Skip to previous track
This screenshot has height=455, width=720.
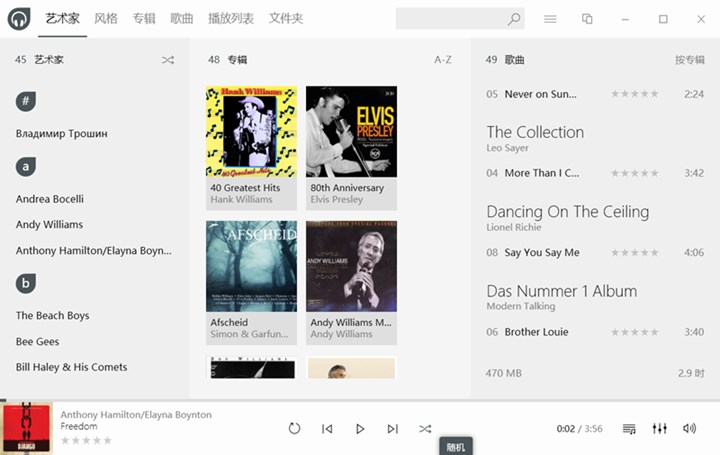[x=327, y=429]
